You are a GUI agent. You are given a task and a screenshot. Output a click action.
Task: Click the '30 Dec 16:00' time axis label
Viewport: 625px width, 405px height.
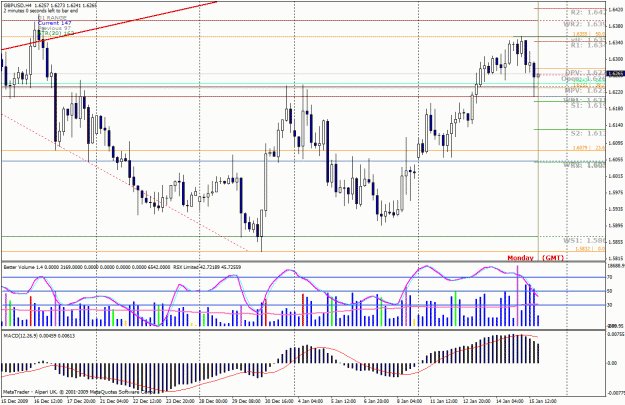click(x=279, y=401)
